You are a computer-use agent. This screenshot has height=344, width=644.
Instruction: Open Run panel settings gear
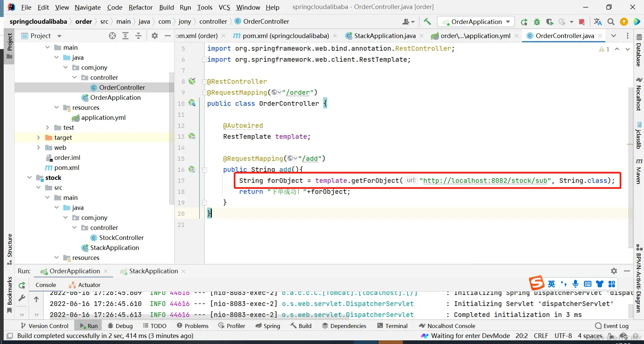pyautogui.click(x=614, y=271)
